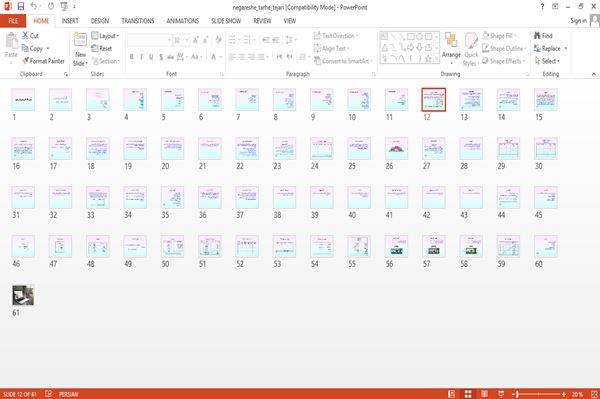The width and height of the screenshot is (600, 399).
Task: Click the Save icon in quick access toolbar
Action: click(x=21, y=6)
